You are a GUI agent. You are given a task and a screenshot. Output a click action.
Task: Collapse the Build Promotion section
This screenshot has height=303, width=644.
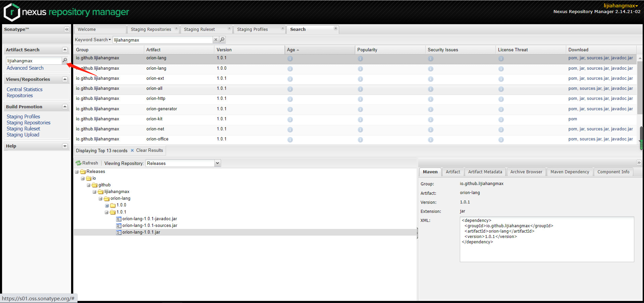(65, 107)
